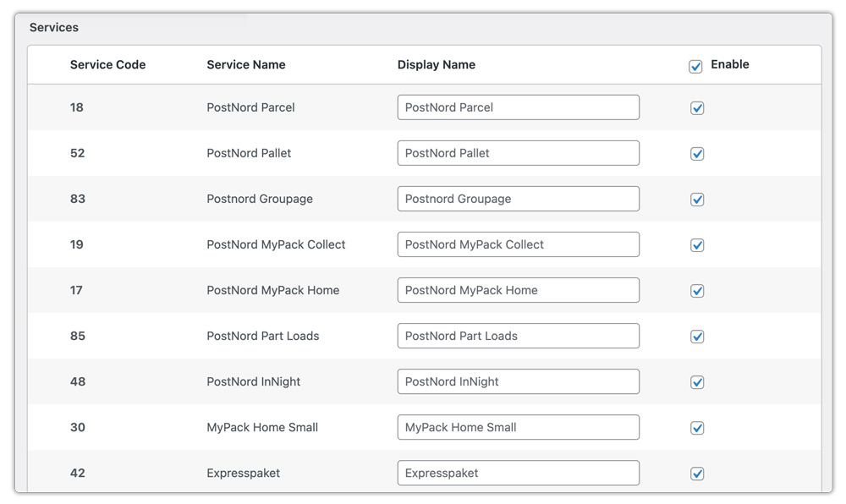Uncheck Enable for PostNord Pallet
Viewport: 846px width, 504px height.
pyautogui.click(x=697, y=154)
